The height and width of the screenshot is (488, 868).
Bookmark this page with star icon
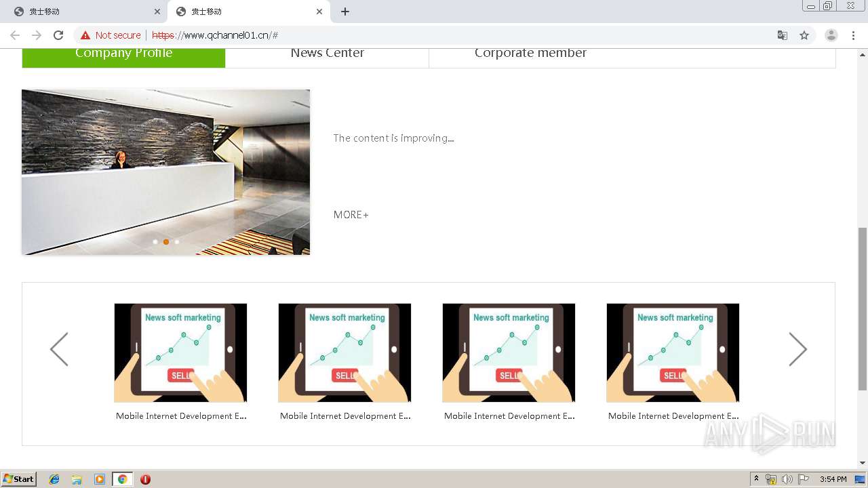tap(804, 35)
